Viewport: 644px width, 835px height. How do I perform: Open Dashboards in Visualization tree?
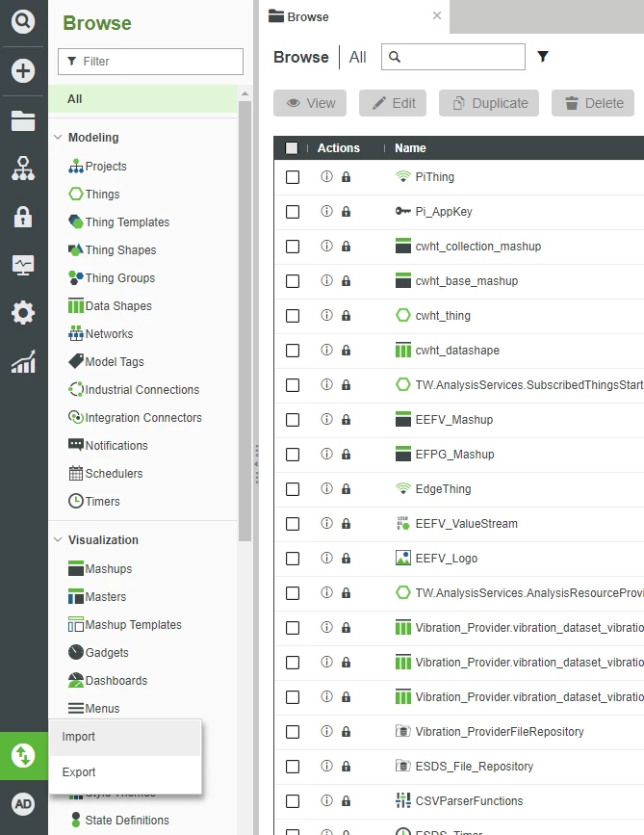[x=108, y=681]
